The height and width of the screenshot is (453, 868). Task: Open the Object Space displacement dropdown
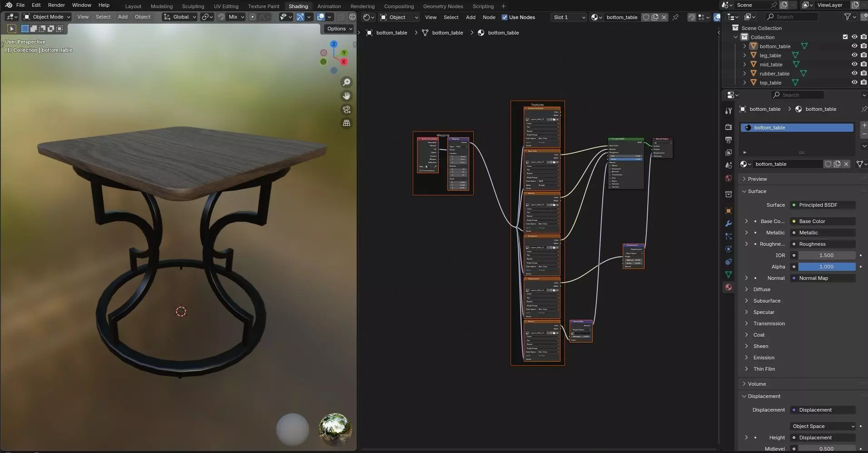pyautogui.click(x=823, y=426)
